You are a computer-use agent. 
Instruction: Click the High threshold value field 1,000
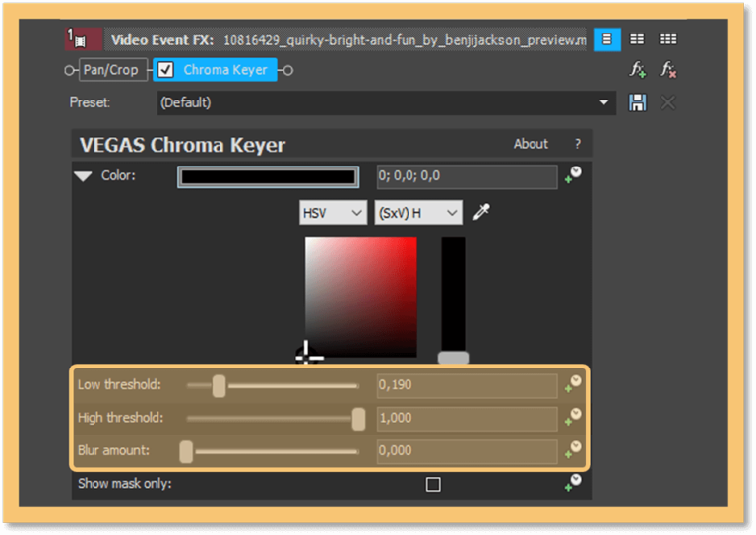coord(467,419)
